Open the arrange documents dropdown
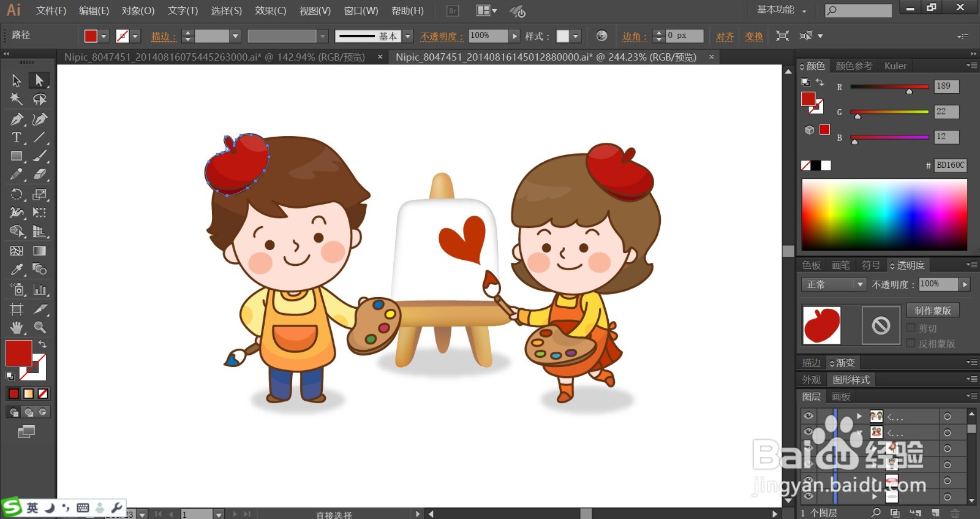980x519 pixels. click(x=487, y=10)
